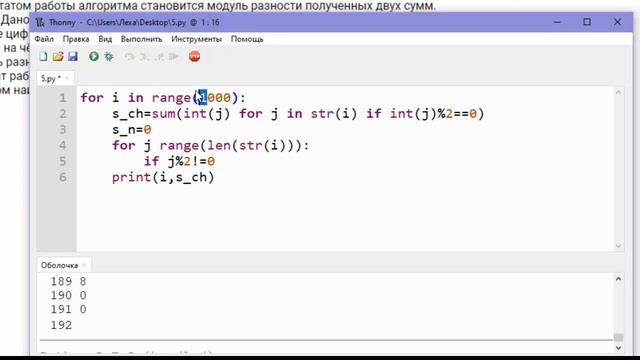The image size is (640, 360).
Task: Click the 'if j%2!=0' code line
Action: (179, 161)
